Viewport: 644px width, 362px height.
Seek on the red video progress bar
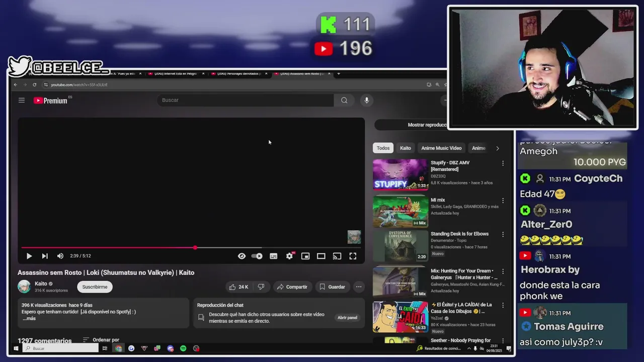point(191,247)
